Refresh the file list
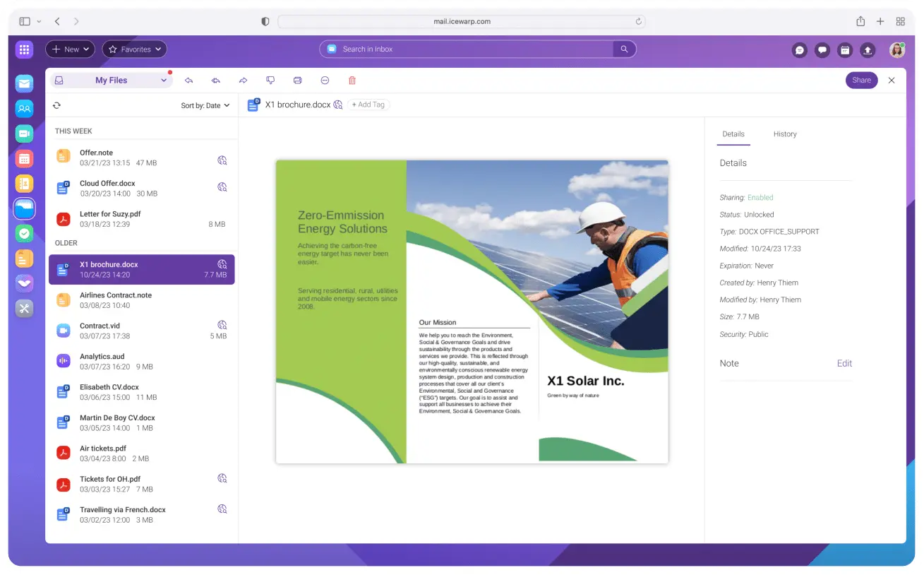924x575 pixels. tap(56, 105)
